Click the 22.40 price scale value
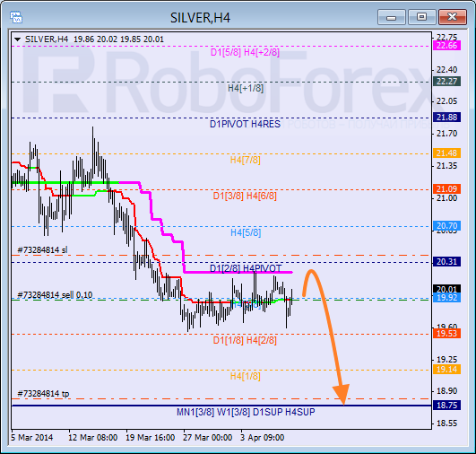 coord(446,70)
